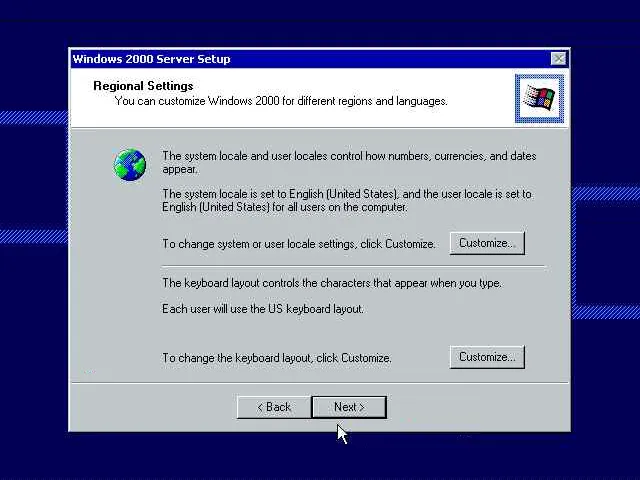Click the globe icon beside locale text
This screenshot has height=480, width=640.
130,164
